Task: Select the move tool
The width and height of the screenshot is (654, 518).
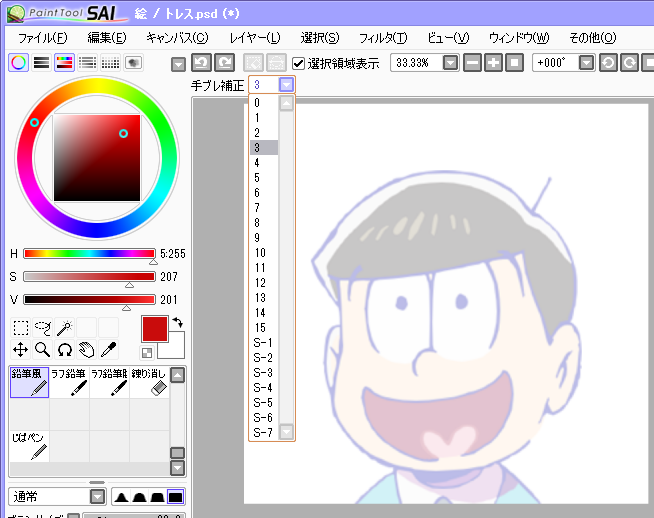Action: (21, 350)
